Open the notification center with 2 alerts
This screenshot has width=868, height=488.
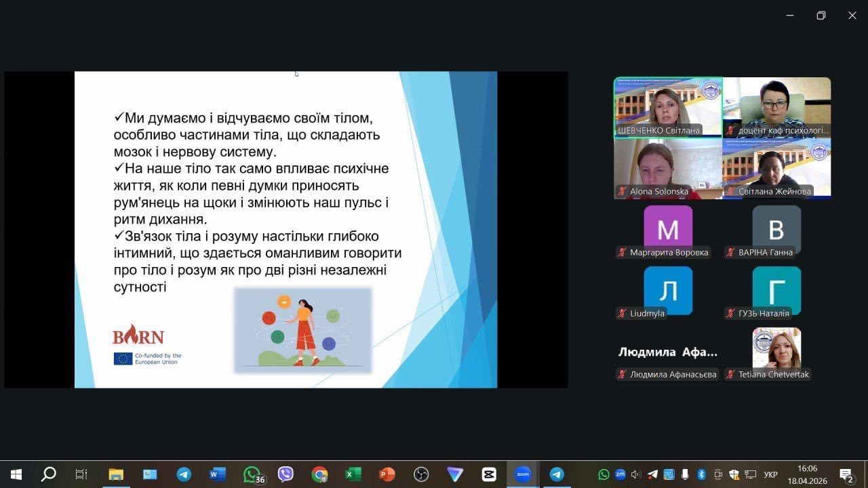point(846,474)
